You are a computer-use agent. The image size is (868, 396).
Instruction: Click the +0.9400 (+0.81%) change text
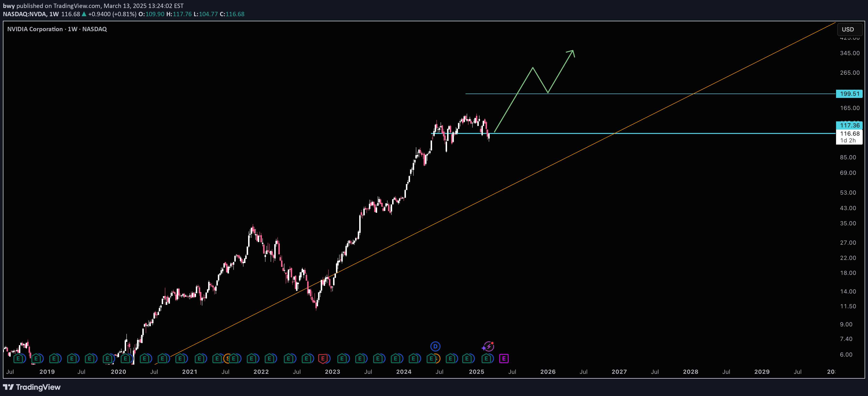click(112, 14)
